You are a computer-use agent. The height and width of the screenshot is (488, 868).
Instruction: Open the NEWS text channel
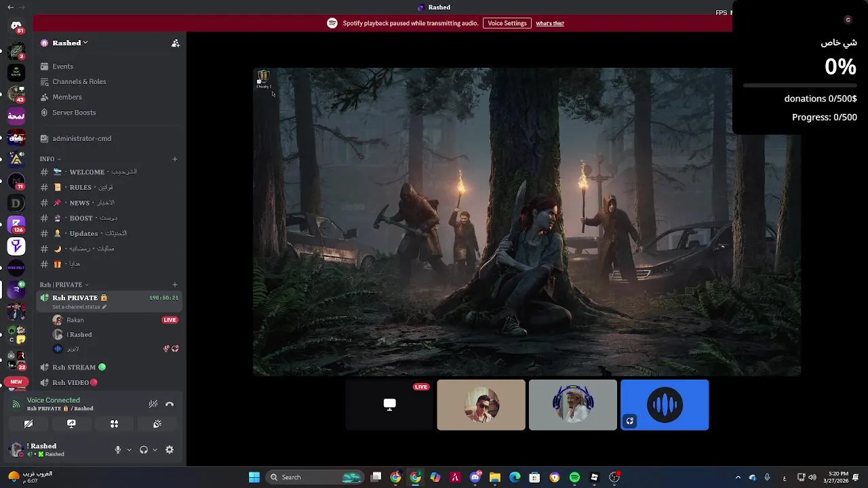[x=110, y=203]
